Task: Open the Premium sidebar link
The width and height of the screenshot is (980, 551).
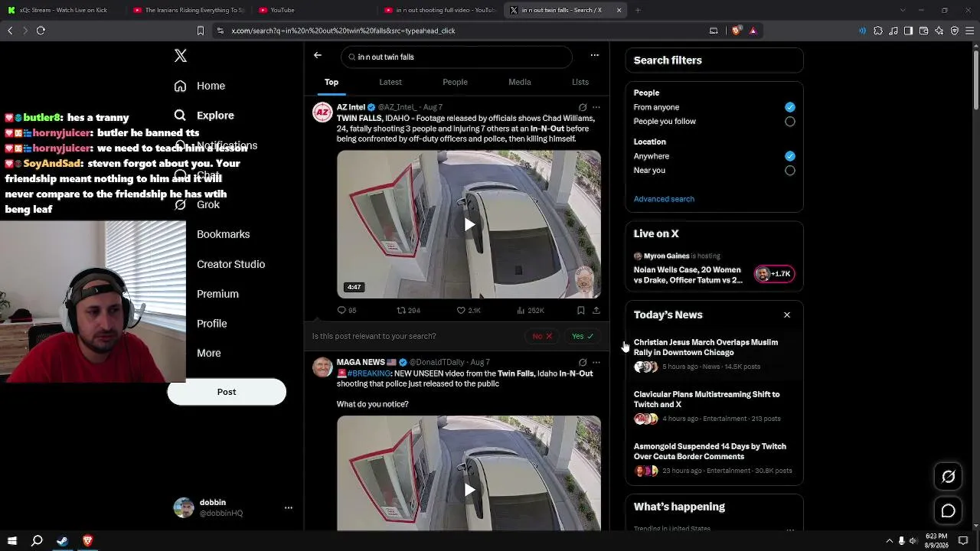Action: tap(217, 294)
